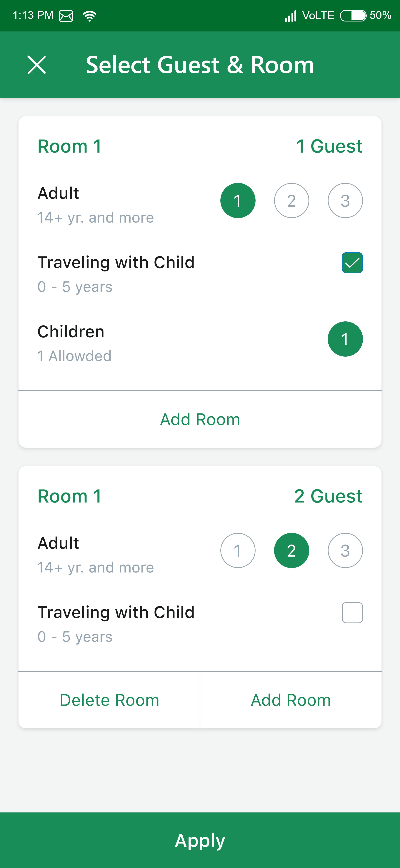
Task: Tap the 1 Guest summary label
Action: 329,146
